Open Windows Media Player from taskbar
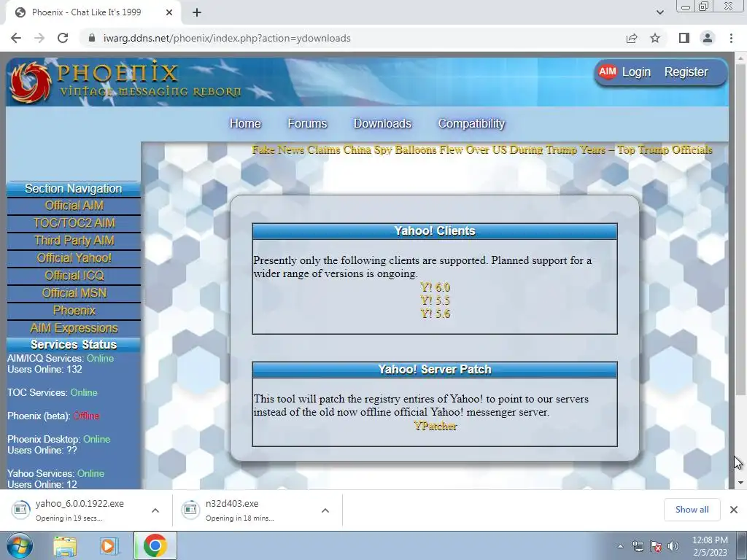The image size is (747, 560). (x=108, y=546)
